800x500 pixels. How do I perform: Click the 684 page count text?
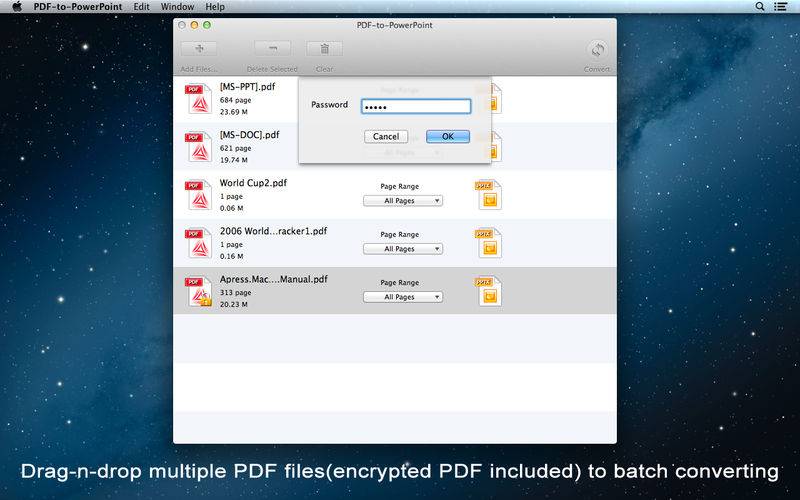pyautogui.click(x=236, y=101)
